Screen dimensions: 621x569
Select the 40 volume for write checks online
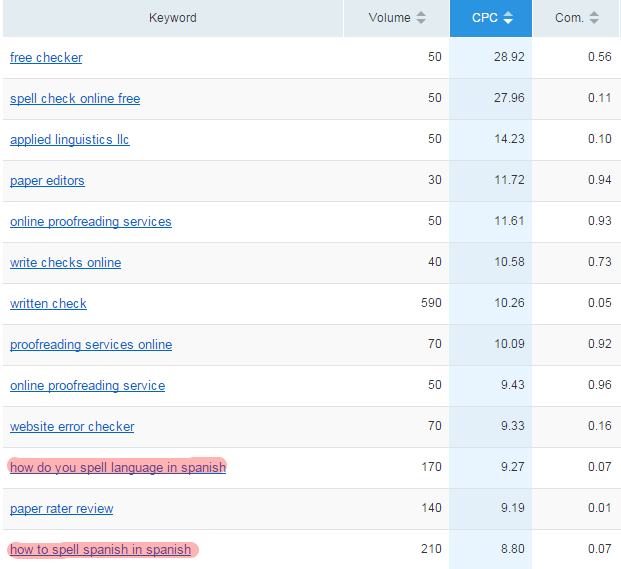(x=434, y=262)
